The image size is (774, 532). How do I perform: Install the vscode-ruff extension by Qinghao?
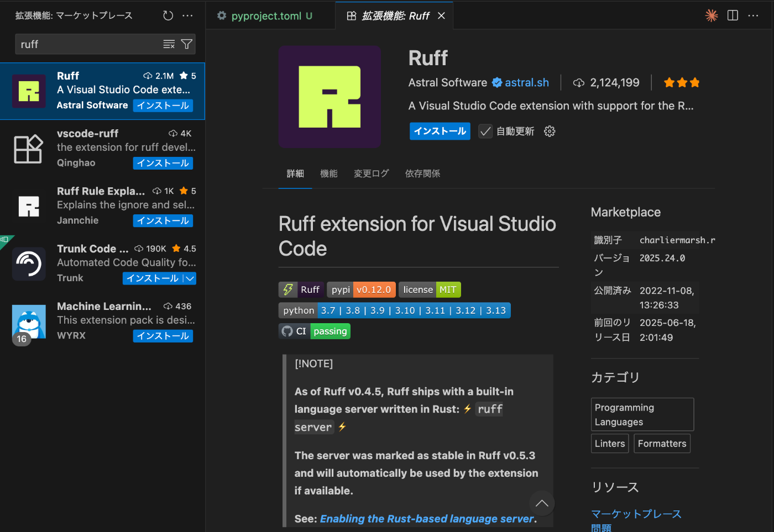click(x=163, y=163)
